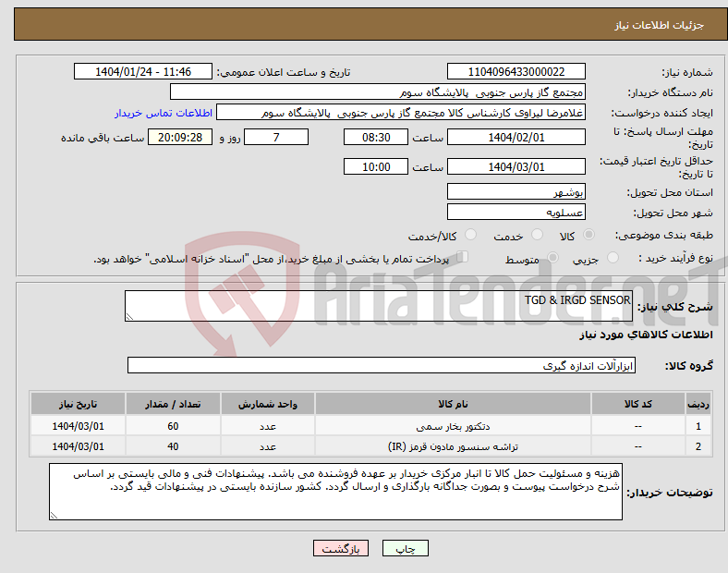This screenshot has height=573, width=728.
Task: Click the request creator field
Action: coord(401,113)
